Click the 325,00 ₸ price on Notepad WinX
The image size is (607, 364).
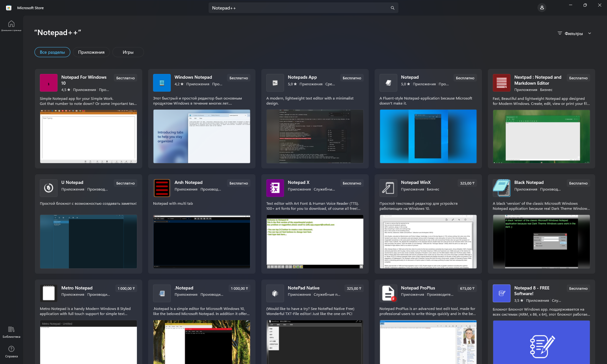coord(467,183)
